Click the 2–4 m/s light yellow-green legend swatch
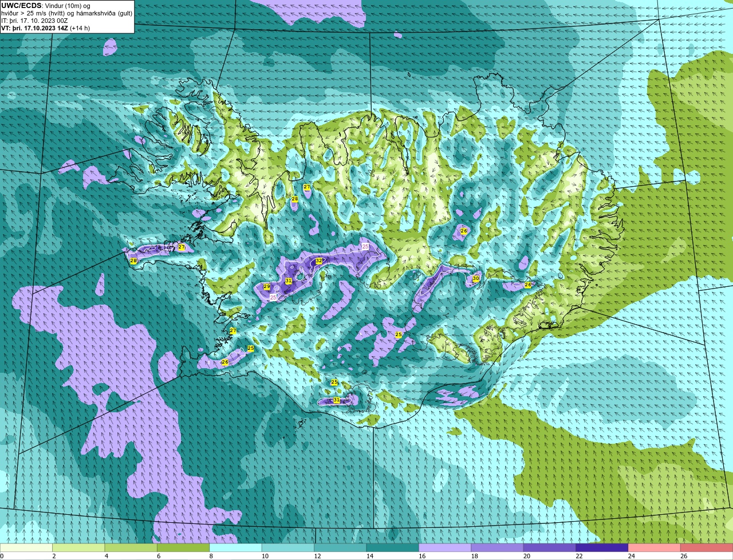Viewport: 733px width, 560px height. click(x=78, y=547)
